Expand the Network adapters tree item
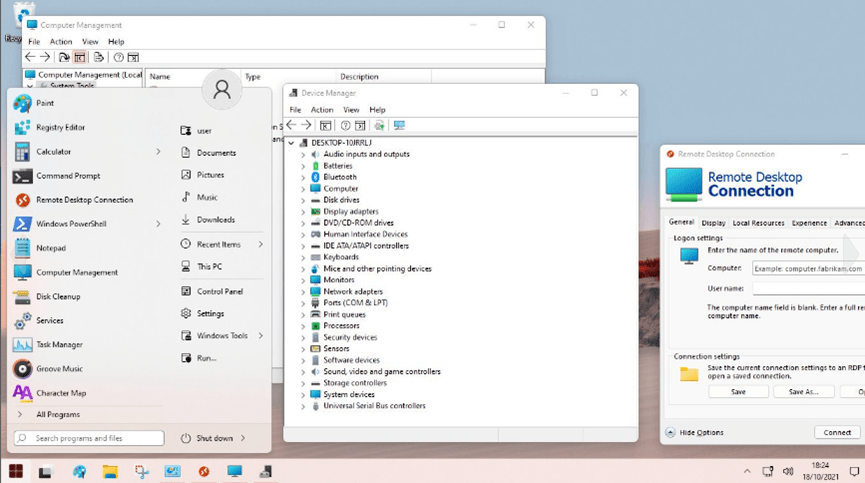Viewport: 865px width, 483px height. [x=303, y=291]
